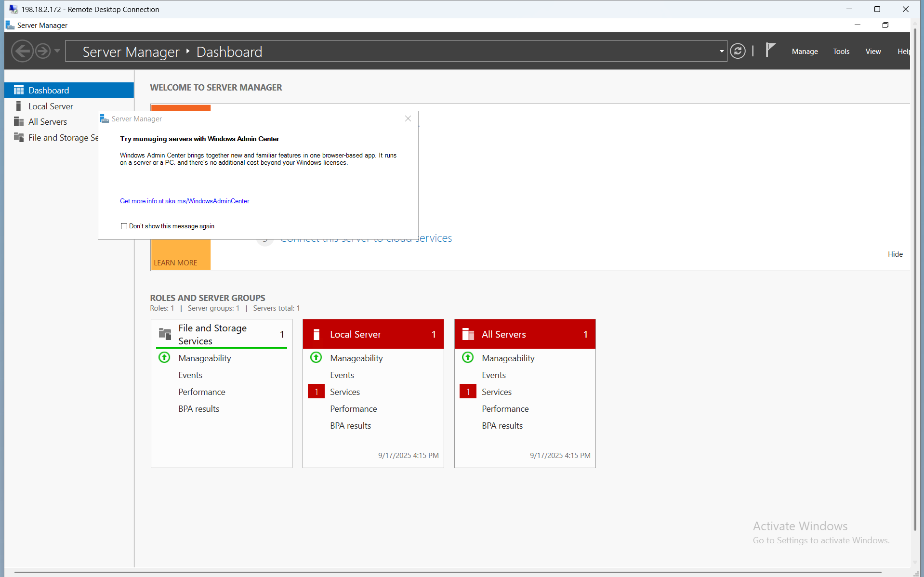924x577 pixels.
Task: Select Dashboard in the navigation pane
Action: 49,91
